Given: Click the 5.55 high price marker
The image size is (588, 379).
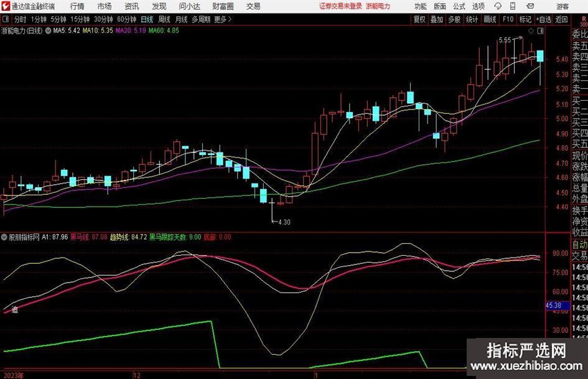Looking at the screenshot, I should point(505,40).
